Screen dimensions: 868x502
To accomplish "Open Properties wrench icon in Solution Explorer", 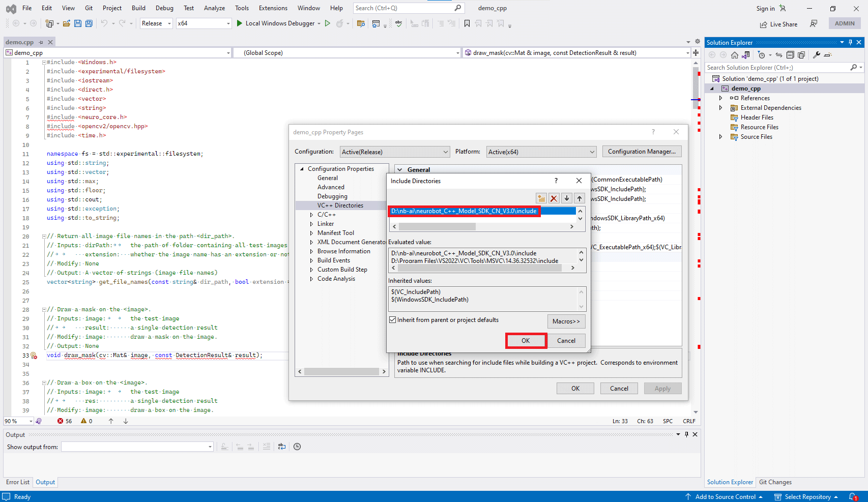I will (x=817, y=55).
